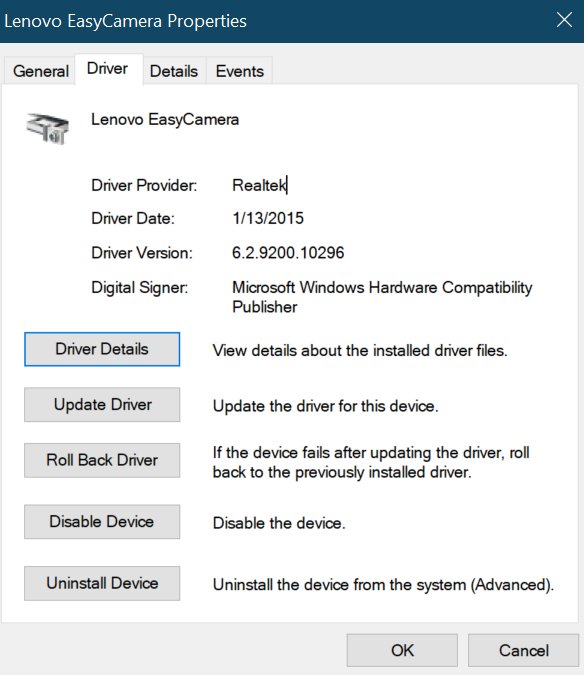Select the driver date 1/13/2015 text
The image size is (584, 676).
[x=268, y=219]
